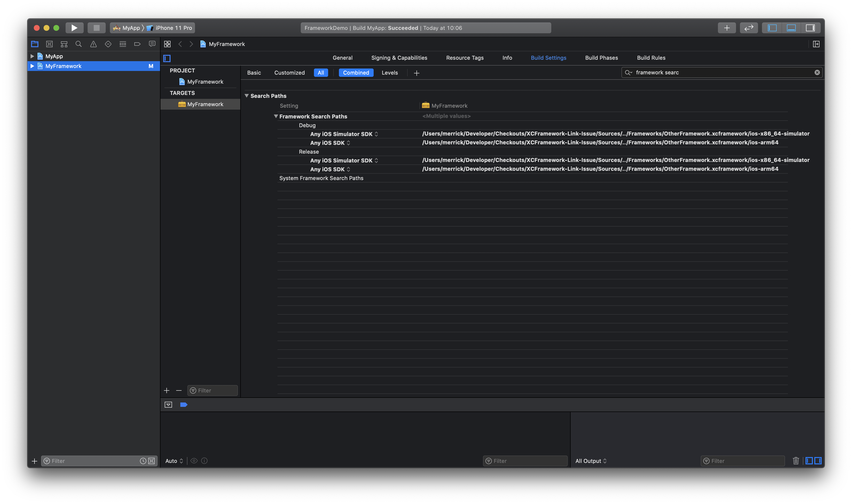
Task: Open the Issue navigator warning icon
Action: point(93,44)
